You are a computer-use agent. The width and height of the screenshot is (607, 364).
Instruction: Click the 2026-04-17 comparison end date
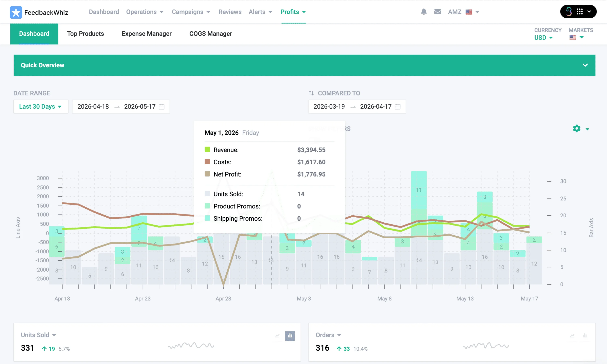click(x=376, y=107)
